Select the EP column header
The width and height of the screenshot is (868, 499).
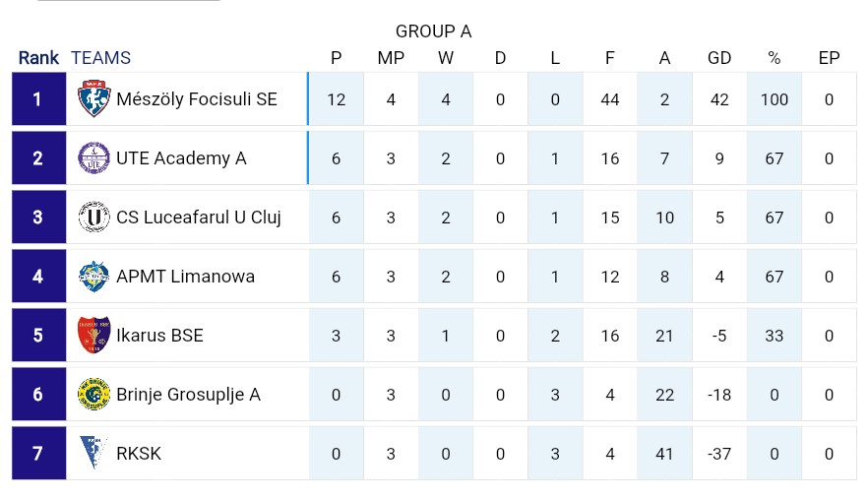829,58
